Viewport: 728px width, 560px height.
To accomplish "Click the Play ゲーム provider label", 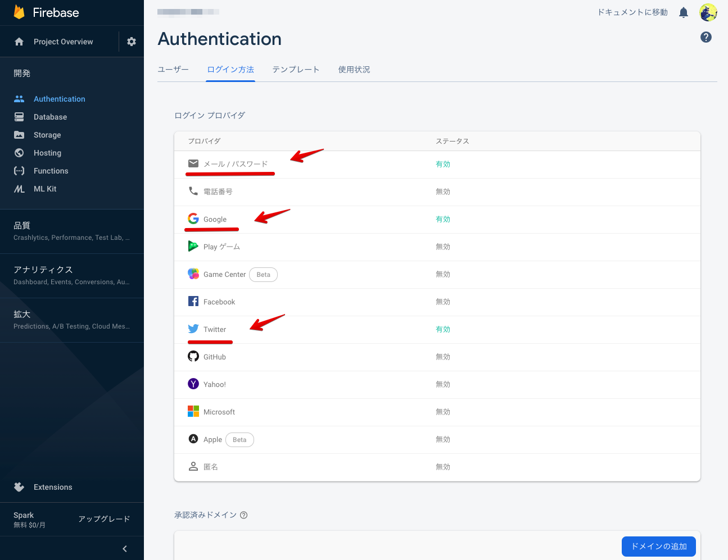I will [221, 247].
